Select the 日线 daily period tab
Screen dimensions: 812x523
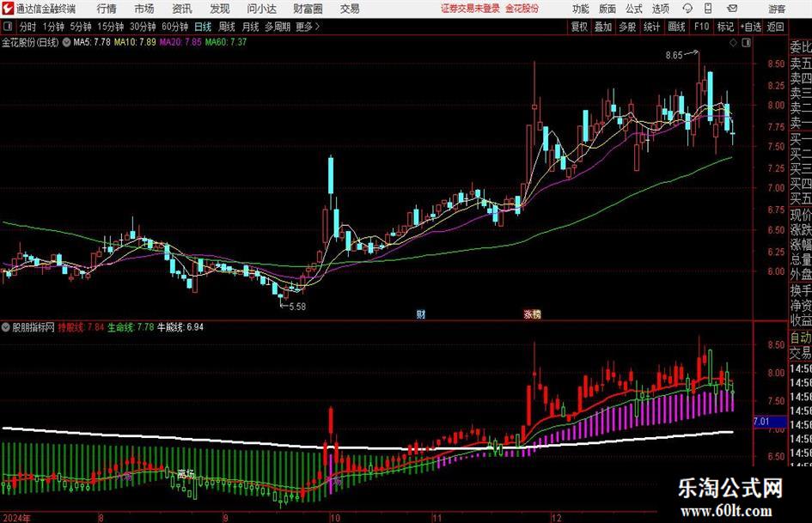point(203,27)
